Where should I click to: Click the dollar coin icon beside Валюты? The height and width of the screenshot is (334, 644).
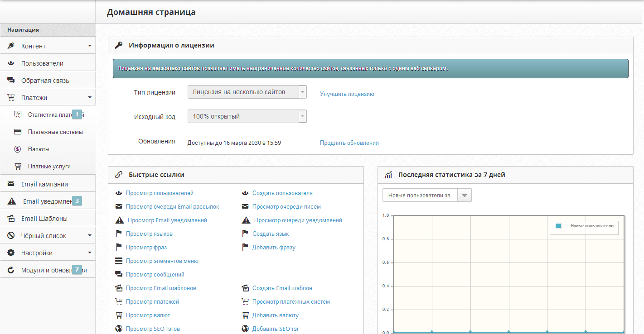click(x=18, y=149)
